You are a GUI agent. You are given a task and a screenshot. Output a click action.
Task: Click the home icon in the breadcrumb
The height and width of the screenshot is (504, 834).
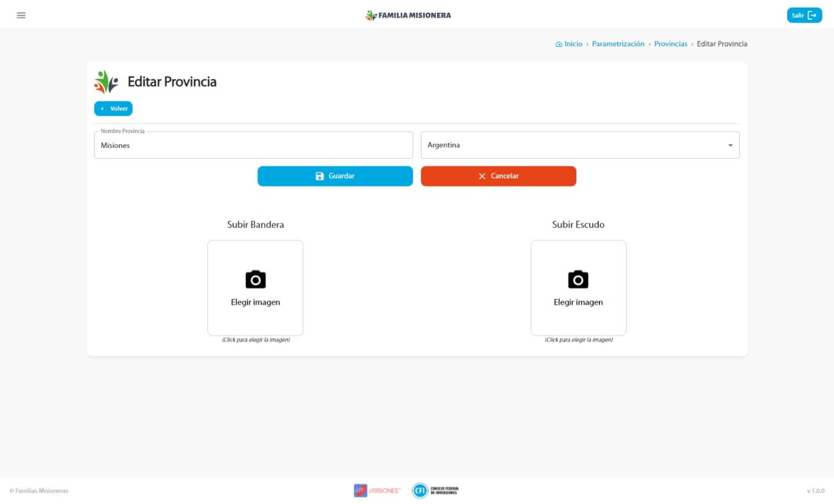click(559, 44)
